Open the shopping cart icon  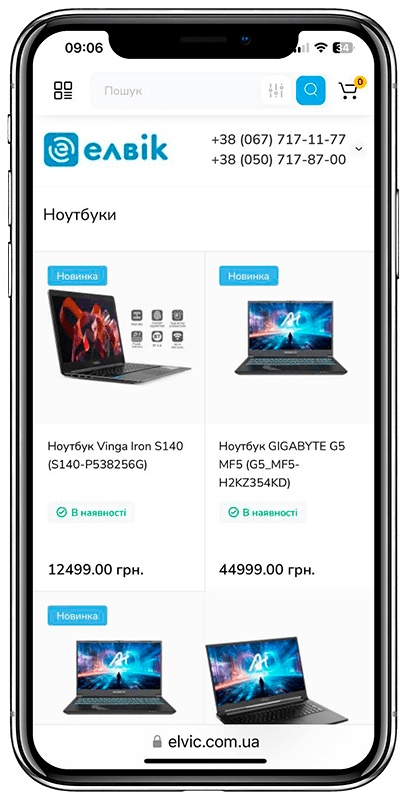pos(352,89)
